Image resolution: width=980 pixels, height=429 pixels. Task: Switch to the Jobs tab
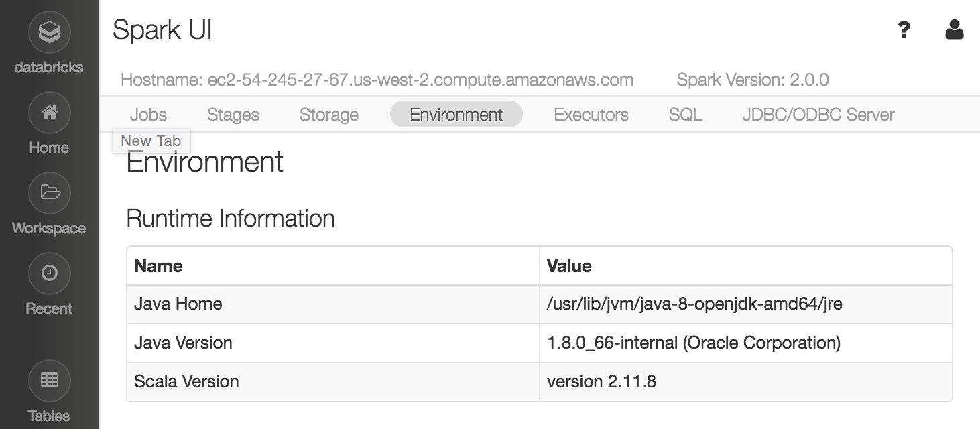tap(148, 115)
